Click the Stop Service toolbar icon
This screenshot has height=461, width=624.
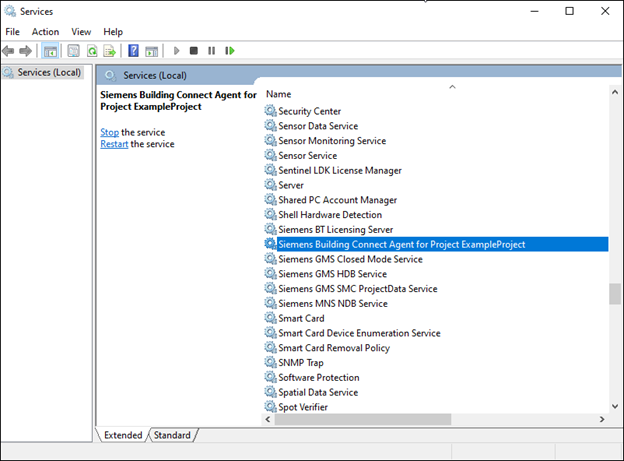coord(194,50)
